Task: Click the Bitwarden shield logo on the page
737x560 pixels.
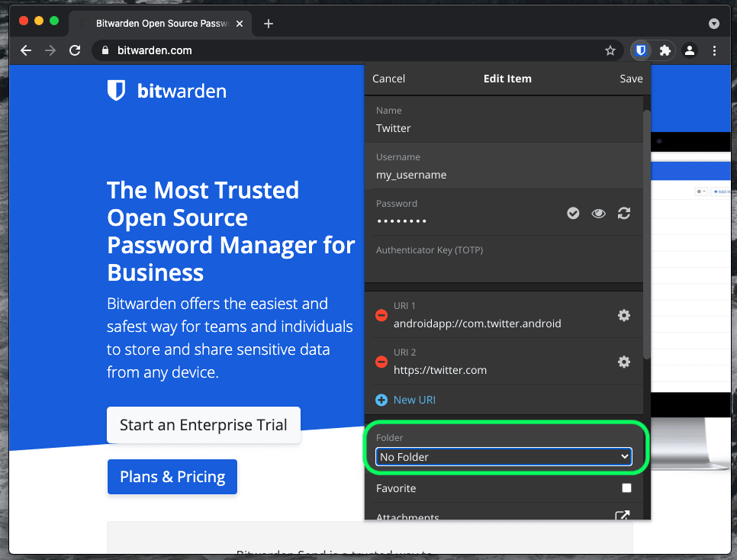Action: pos(116,90)
